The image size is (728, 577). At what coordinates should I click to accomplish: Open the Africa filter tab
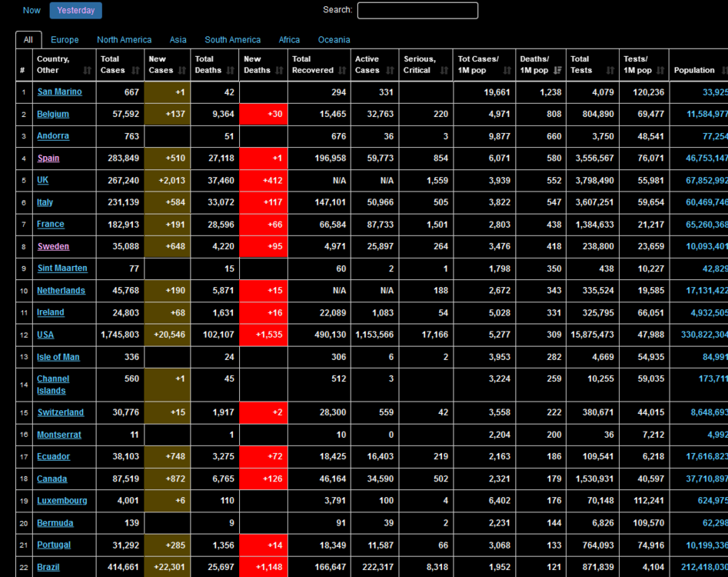(x=289, y=39)
